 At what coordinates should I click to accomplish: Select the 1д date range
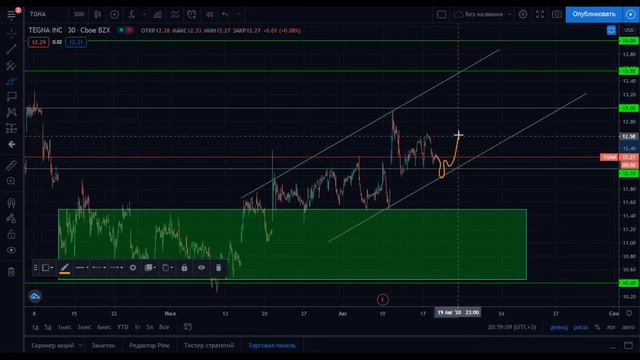tap(35, 327)
